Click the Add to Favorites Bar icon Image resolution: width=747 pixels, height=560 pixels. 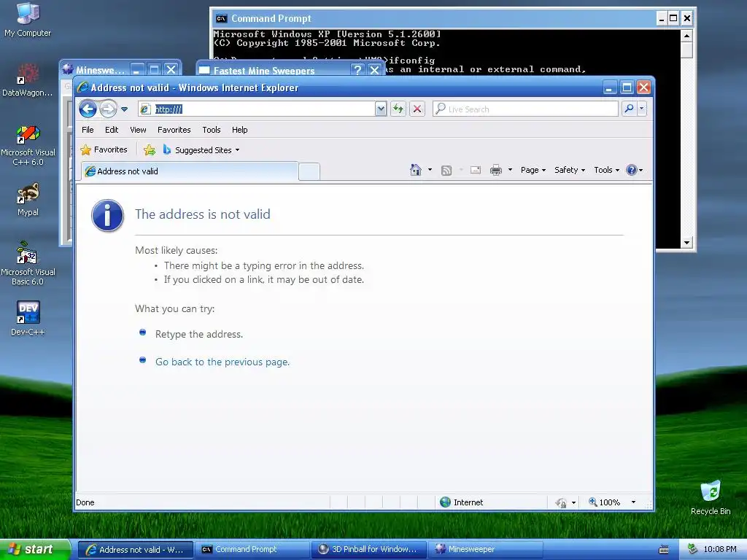[x=150, y=150]
